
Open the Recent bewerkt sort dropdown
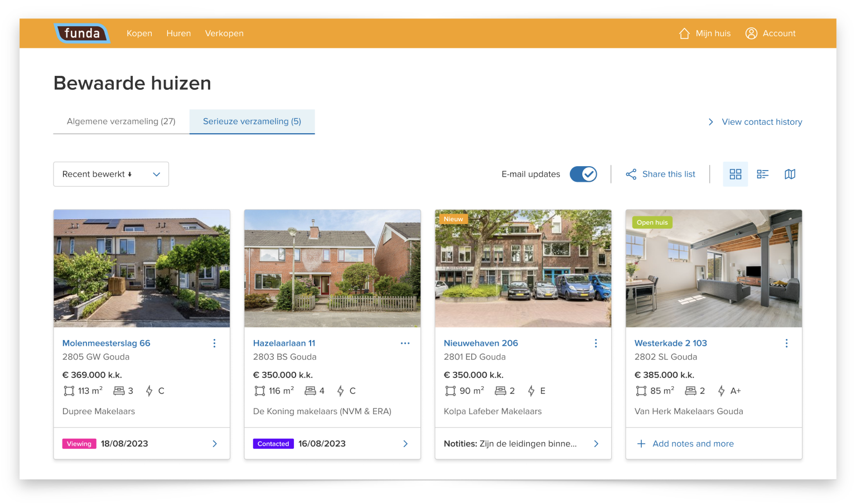(x=111, y=174)
